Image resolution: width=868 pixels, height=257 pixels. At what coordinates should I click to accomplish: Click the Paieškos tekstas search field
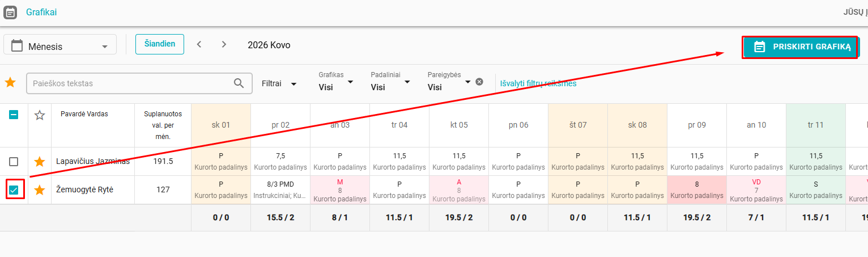point(130,83)
